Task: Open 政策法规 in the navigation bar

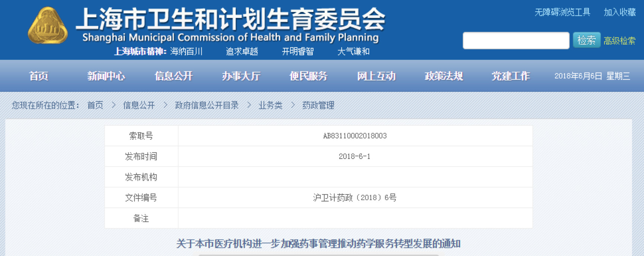Action: click(443, 76)
